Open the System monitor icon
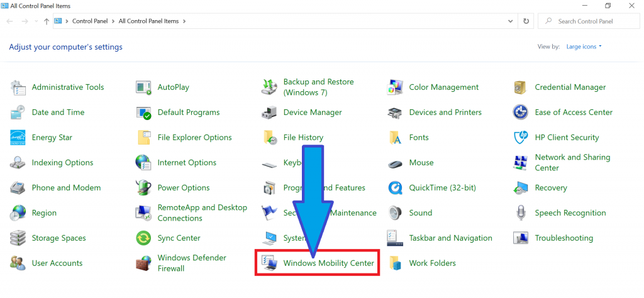644x298 pixels. click(x=269, y=238)
